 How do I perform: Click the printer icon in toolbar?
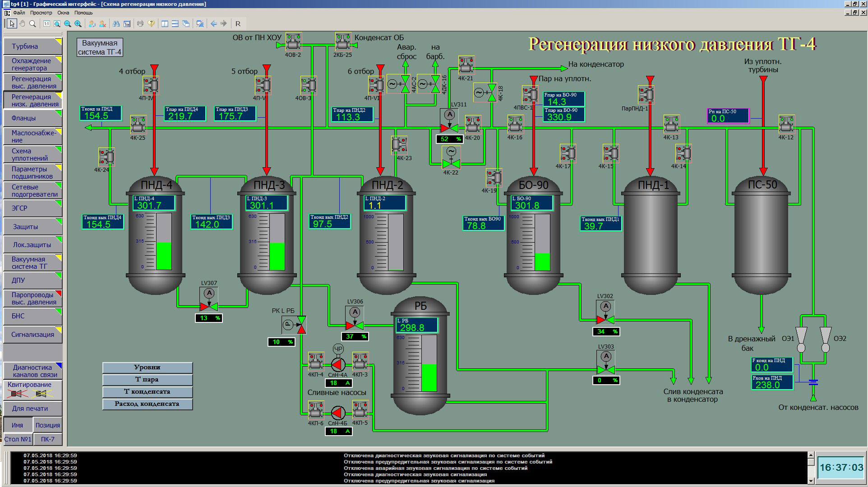(x=140, y=24)
